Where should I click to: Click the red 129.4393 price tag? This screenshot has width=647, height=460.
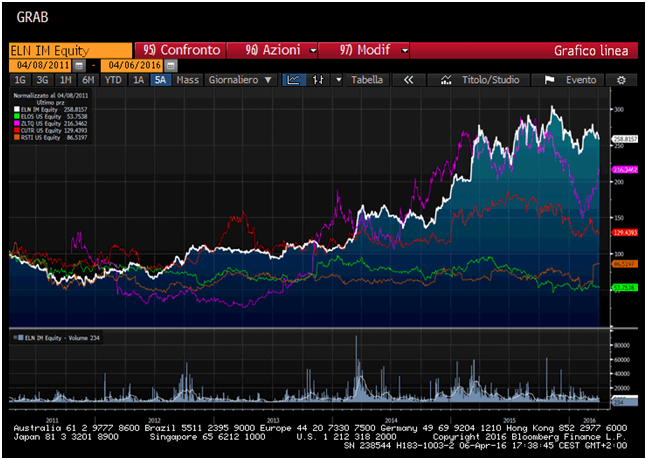(627, 233)
